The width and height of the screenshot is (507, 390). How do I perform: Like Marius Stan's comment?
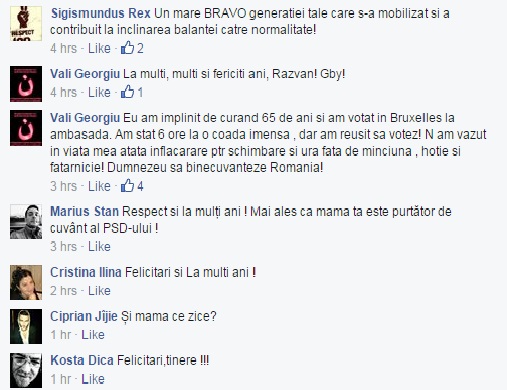[x=99, y=246]
